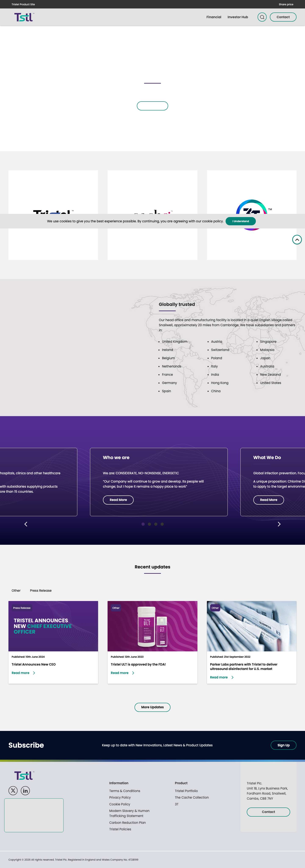305x868 pixels.
Task: Read more on ULT FDA approval
Action: click(x=120, y=673)
